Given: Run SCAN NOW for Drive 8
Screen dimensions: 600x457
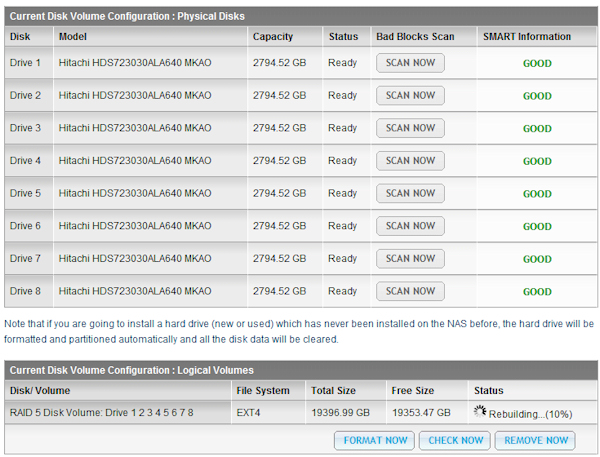Looking at the screenshot, I should point(410,291).
